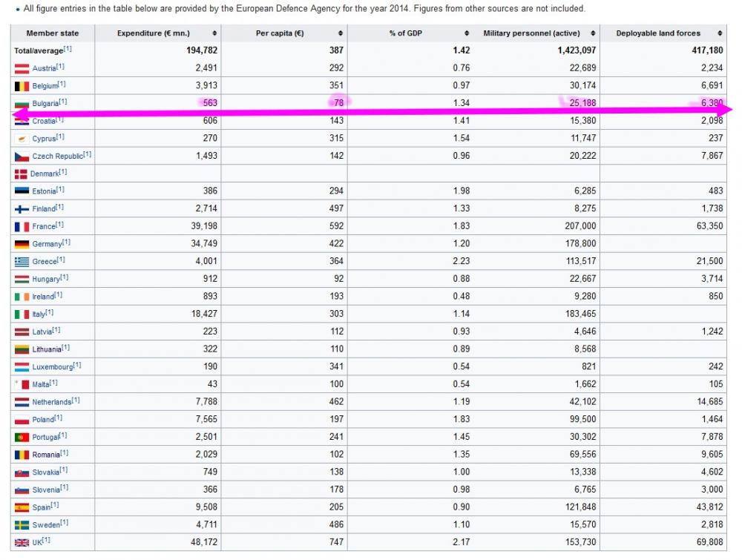Click the Portugal flag icon
742x560 pixels.
pos(22,438)
